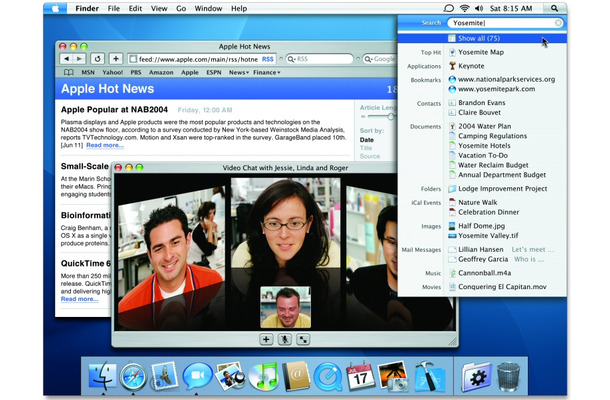Select Show all (75) results
Screen dimensions: 610x400
482,38
